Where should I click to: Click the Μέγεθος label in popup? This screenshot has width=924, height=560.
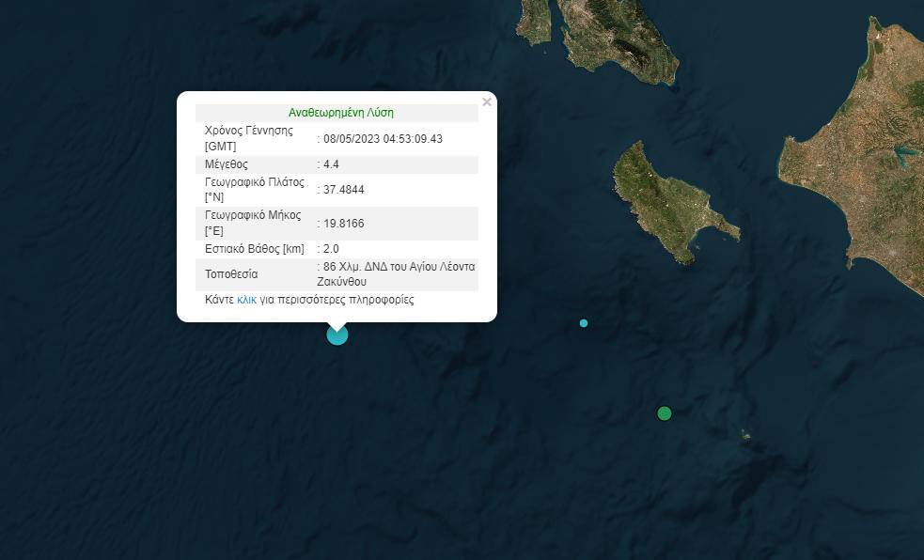227,164
